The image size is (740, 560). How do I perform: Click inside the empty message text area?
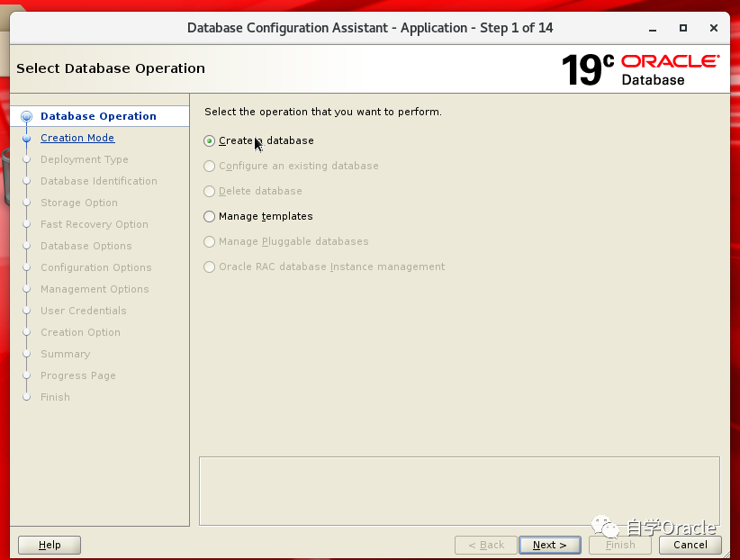[460, 491]
